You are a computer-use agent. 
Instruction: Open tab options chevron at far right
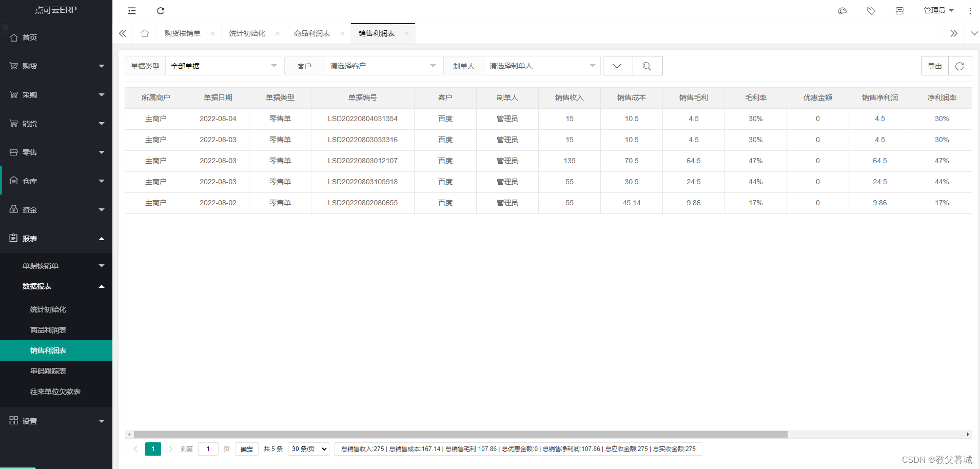tap(974, 33)
